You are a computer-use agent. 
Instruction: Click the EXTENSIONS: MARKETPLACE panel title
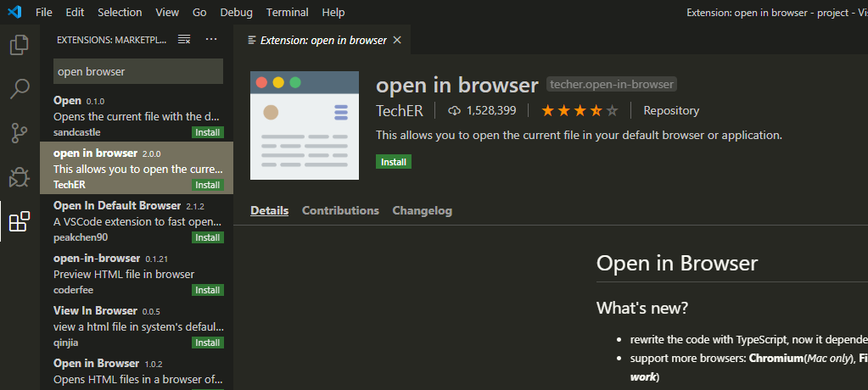(x=112, y=40)
